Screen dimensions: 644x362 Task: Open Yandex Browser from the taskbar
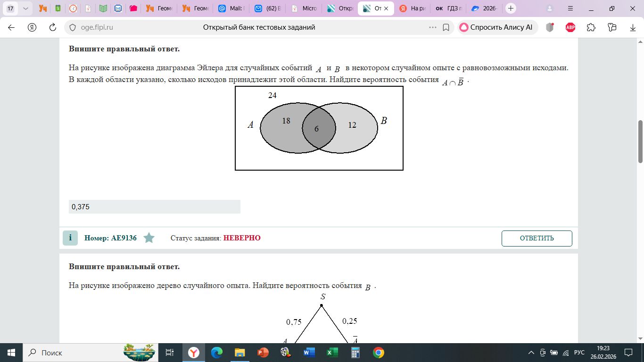tap(193, 353)
